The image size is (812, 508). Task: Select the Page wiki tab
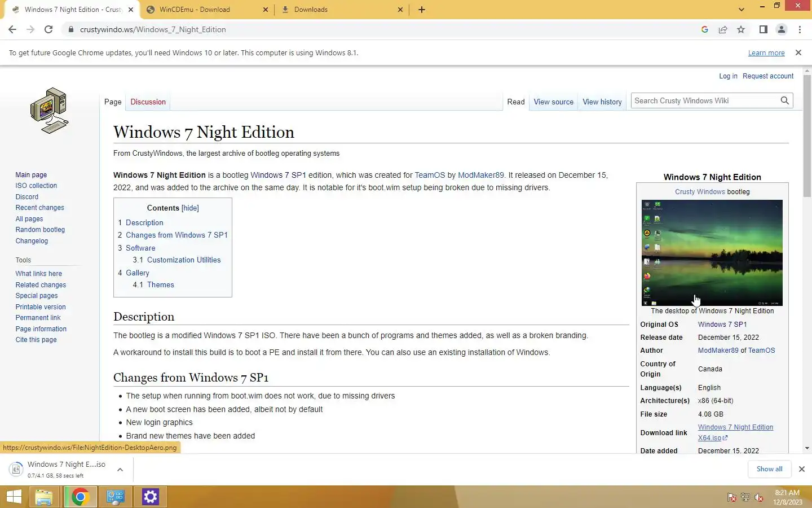pos(113,102)
